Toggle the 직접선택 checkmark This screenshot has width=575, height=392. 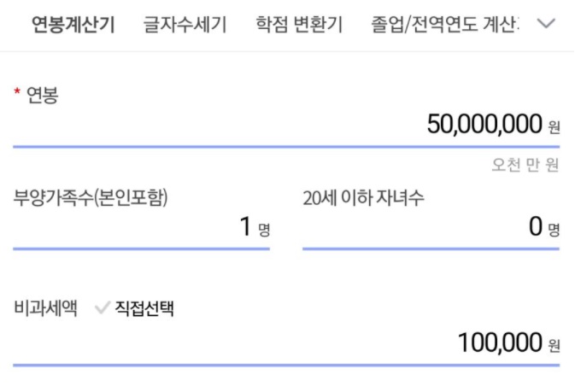point(103,308)
